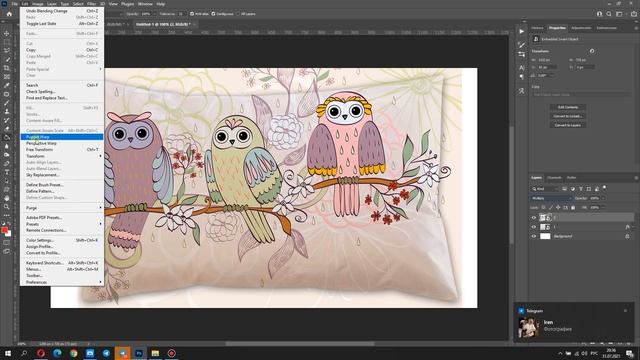Expand the Preferences submenu
640x360 pixels.
coord(62,282)
